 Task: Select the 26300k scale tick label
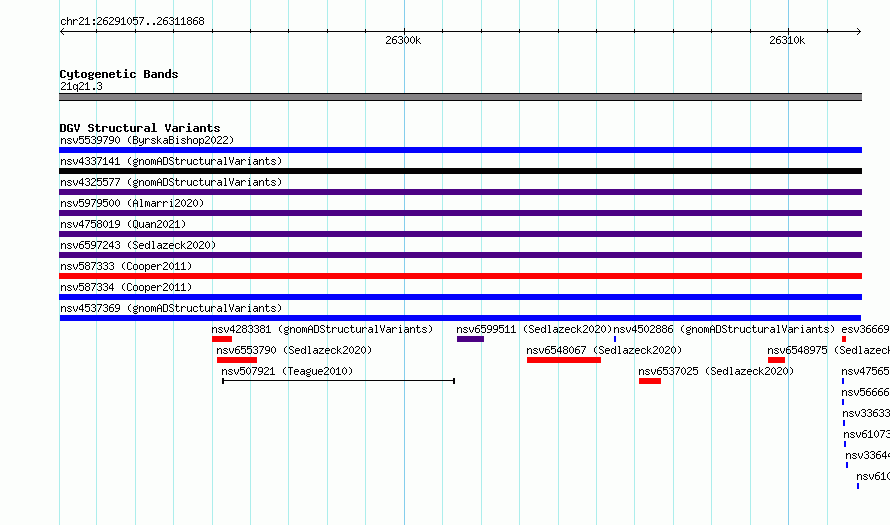(403, 40)
